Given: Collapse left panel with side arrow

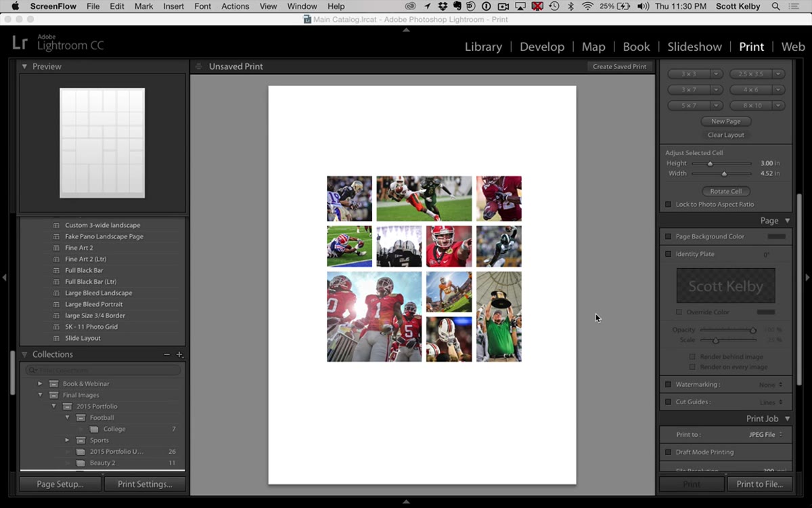Looking at the screenshot, I should (x=5, y=277).
